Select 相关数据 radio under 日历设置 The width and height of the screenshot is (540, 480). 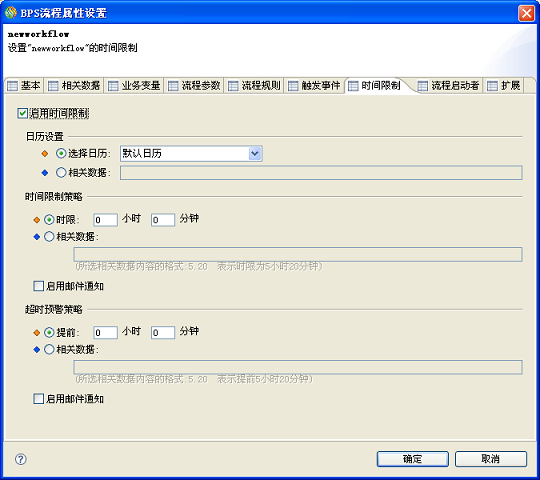point(61,173)
